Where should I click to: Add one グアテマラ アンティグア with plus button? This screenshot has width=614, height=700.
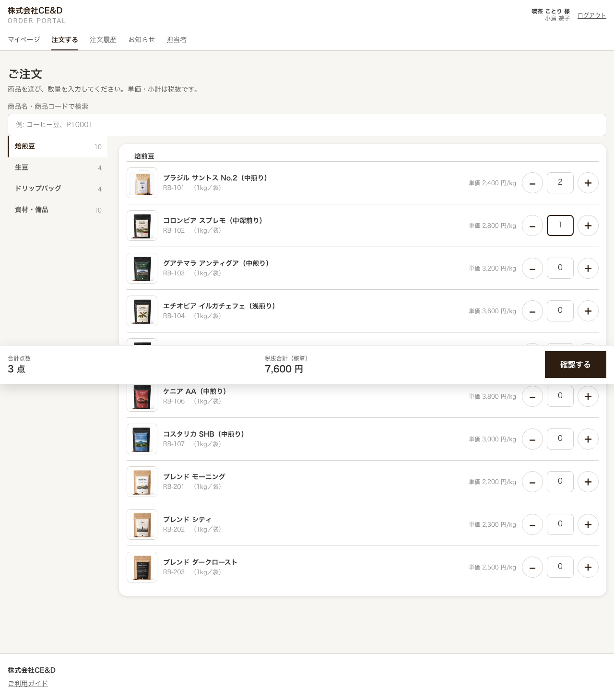click(x=588, y=268)
